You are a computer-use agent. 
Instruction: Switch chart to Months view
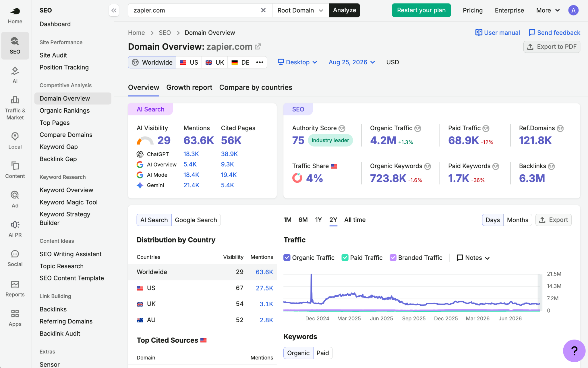pyautogui.click(x=517, y=220)
